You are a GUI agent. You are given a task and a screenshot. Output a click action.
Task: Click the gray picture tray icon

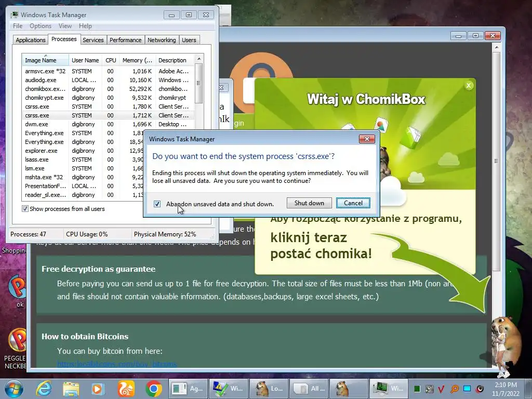click(430, 389)
